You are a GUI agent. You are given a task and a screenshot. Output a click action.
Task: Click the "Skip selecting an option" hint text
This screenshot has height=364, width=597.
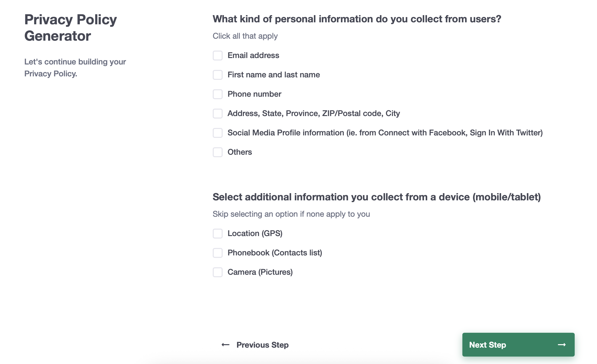tap(291, 214)
